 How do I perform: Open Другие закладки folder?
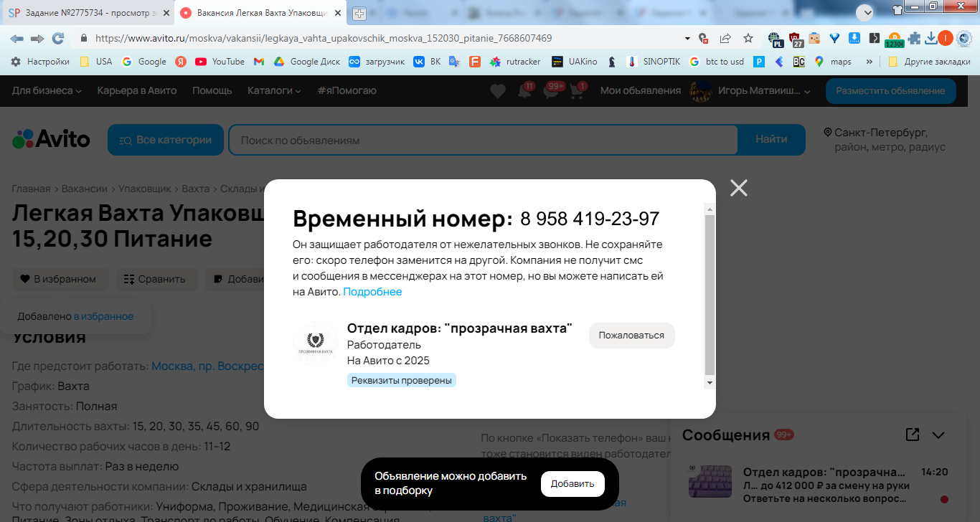[929, 62]
